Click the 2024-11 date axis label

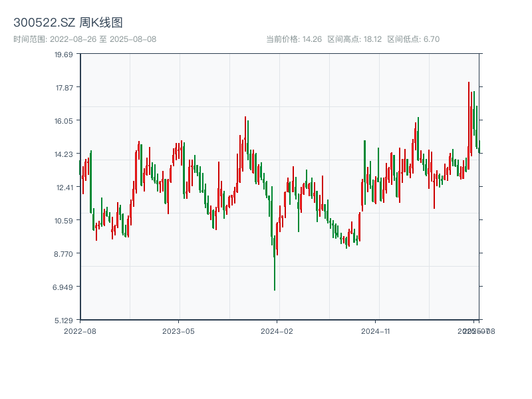(x=375, y=331)
